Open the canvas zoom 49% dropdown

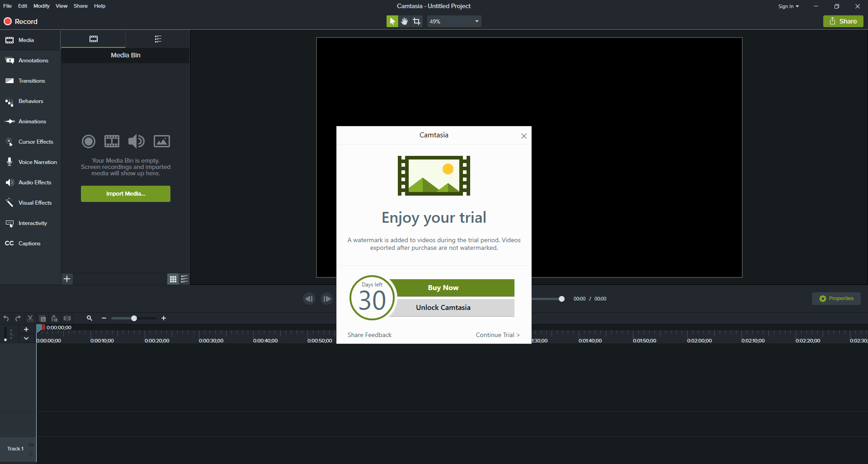[454, 21]
